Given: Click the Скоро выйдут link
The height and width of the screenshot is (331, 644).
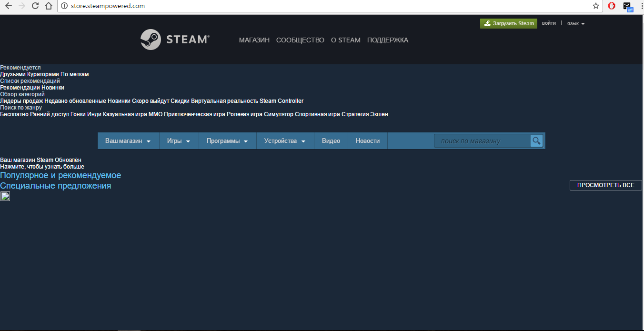Looking at the screenshot, I should 151,101.
